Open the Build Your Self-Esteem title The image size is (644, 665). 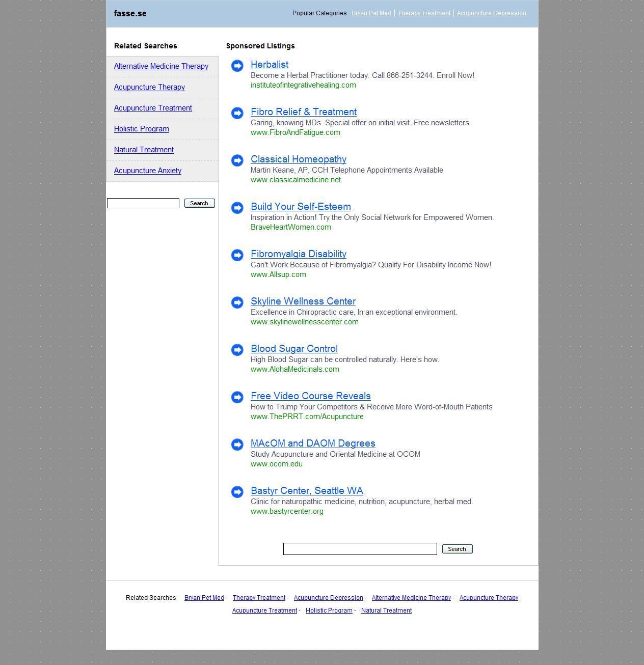(301, 207)
